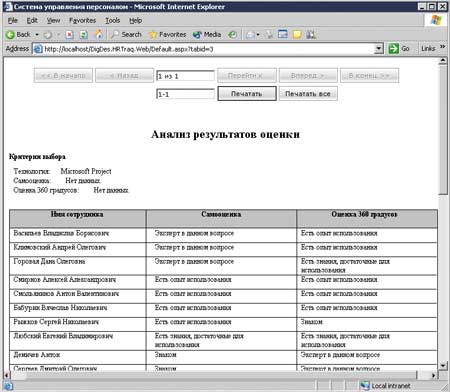Viewport: 450px width, 392px height.
Task: Click the '1-1' print range field
Action: tap(185, 94)
